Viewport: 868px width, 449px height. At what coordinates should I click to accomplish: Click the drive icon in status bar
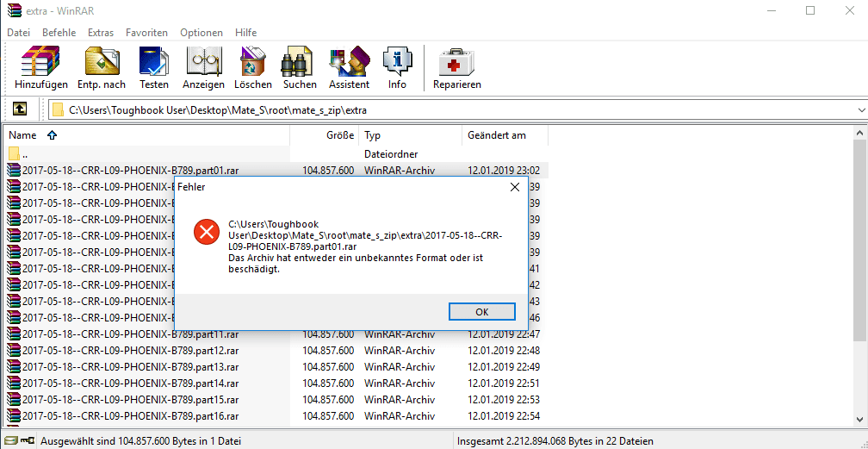[11, 441]
